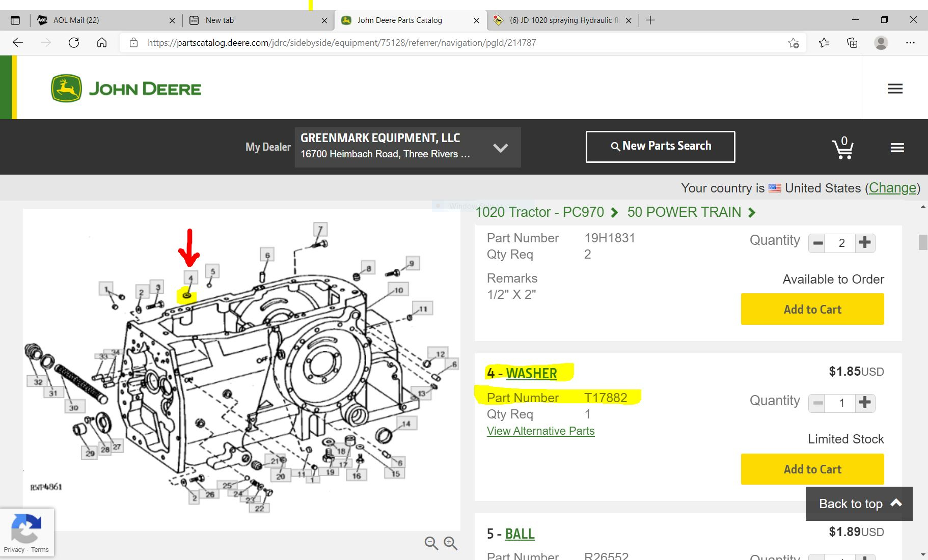Click the scroll-down arrow of parts list
The height and width of the screenshot is (560, 928).
[x=922, y=554]
